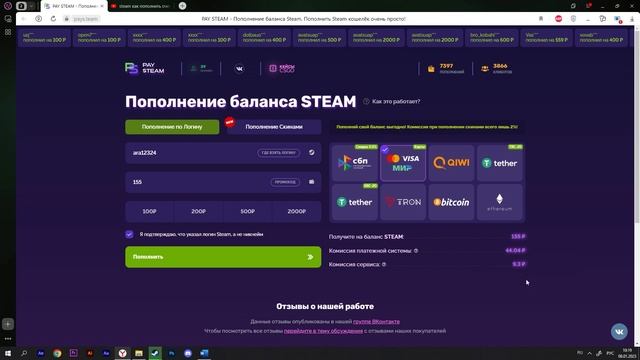Choose bitcoin payment method
The width and height of the screenshot is (640, 360).
pos(451,202)
